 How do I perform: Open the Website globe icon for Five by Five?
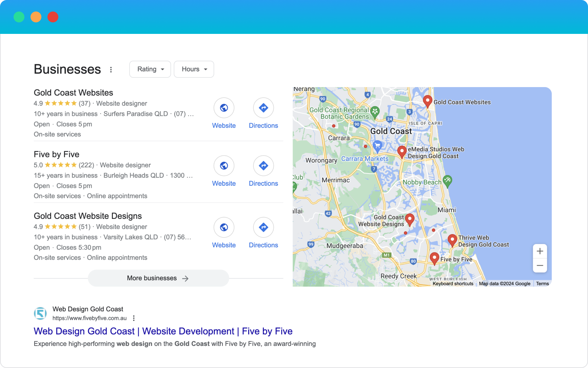click(224, 166)
